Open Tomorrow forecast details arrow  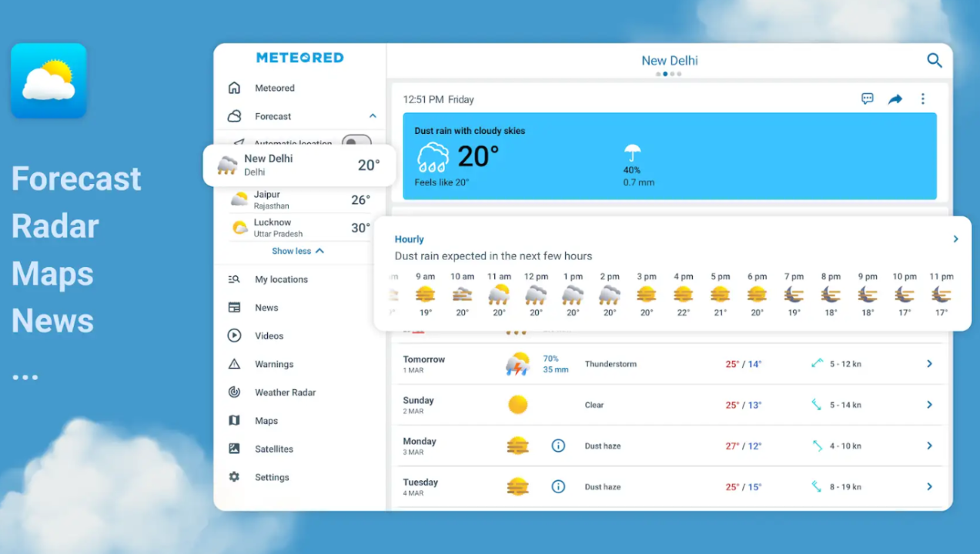tap(929, 364)
